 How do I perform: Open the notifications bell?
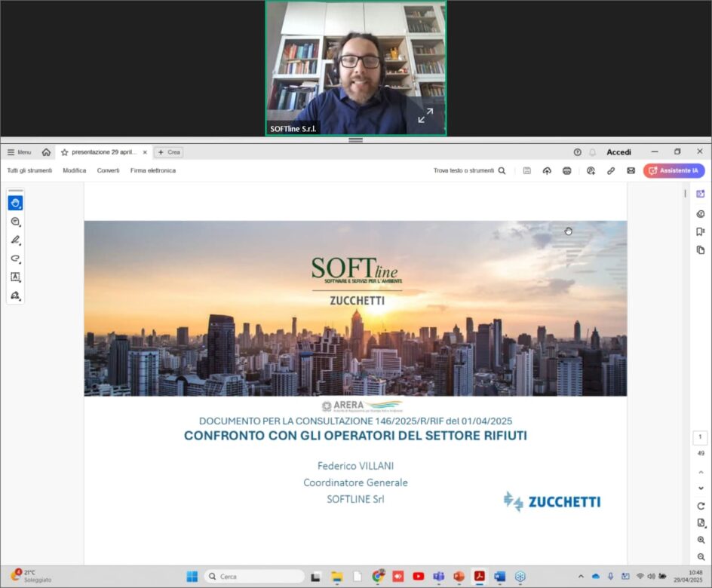pos(592,152)
